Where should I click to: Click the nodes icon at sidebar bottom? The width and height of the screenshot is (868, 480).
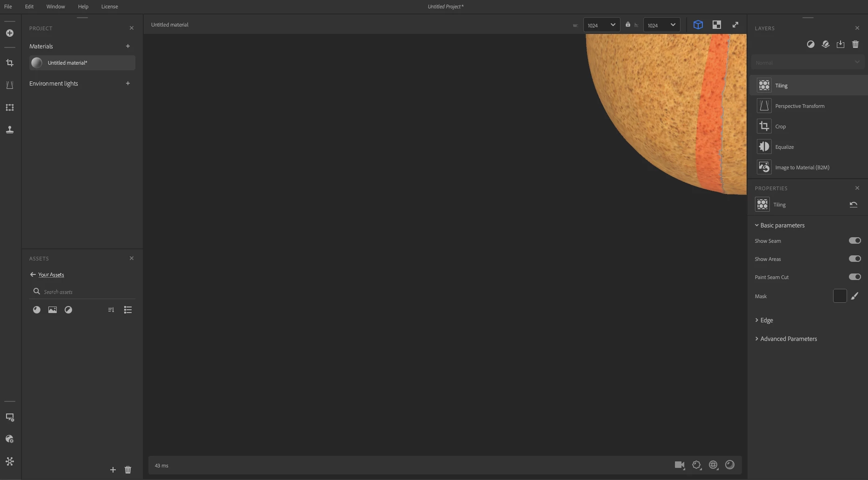point(10,461)
